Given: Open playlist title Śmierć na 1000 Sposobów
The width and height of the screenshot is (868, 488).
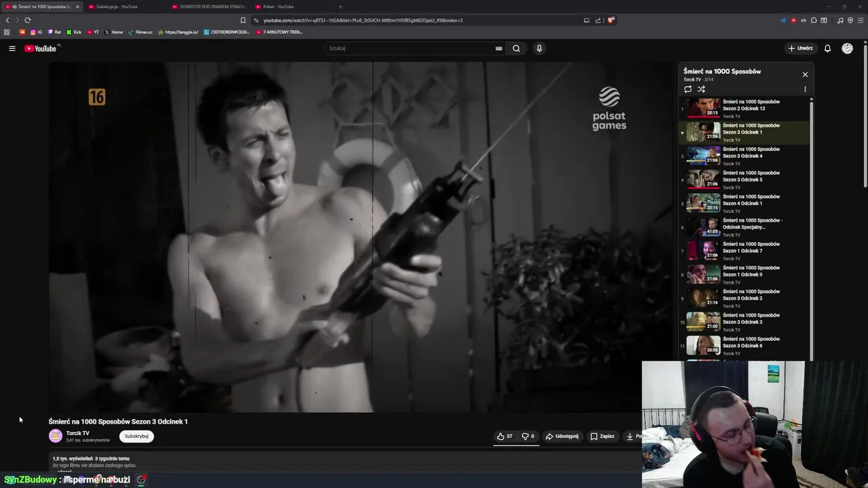Looking at the screenshot, I should point(722,71).
